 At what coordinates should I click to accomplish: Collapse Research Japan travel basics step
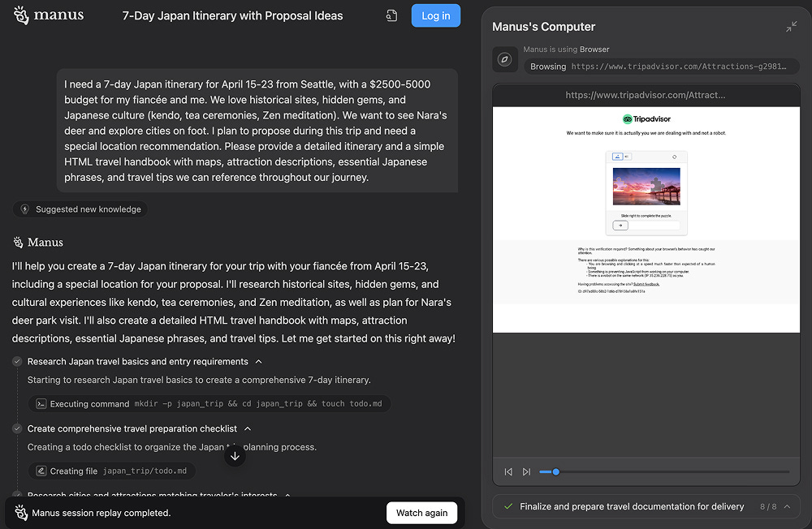[259, 361]
